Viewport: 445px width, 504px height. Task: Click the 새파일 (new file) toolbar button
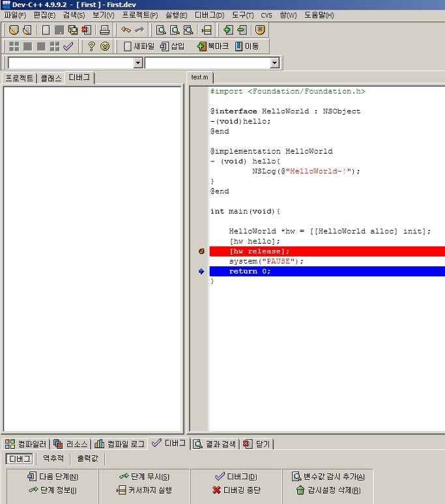(x=139, y=46)
